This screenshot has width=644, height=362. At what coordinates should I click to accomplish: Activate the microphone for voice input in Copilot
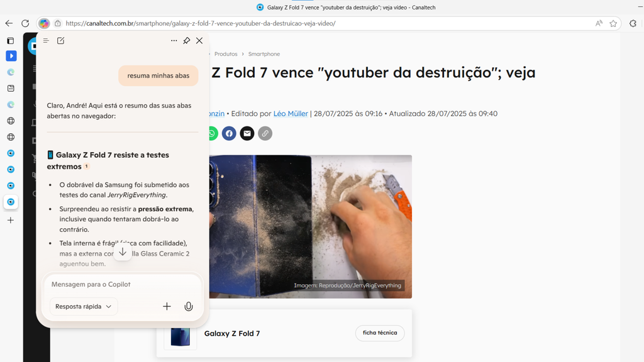click(x=188, y=306)
